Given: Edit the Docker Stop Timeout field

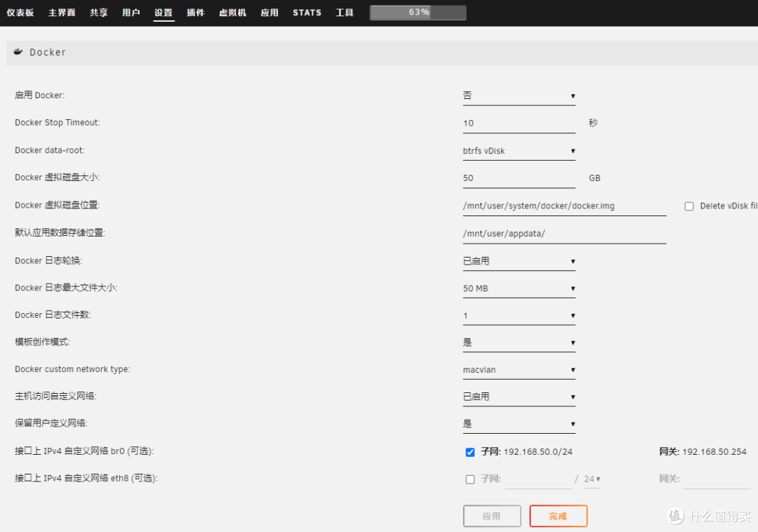Looking at the screenshot, I should (519, 124).
